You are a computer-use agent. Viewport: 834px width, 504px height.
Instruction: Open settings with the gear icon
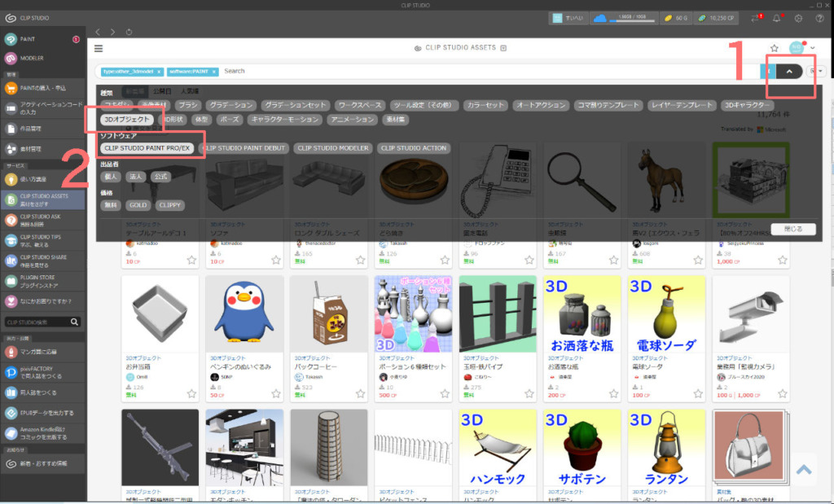(798, 18)
